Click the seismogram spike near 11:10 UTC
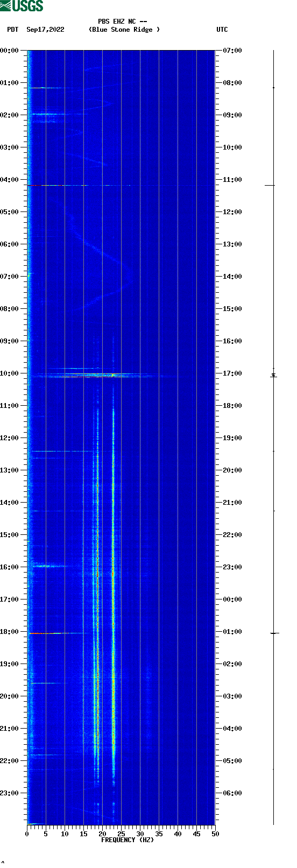The height and width of the screenshot is (868, 297). tap(270, 185)
